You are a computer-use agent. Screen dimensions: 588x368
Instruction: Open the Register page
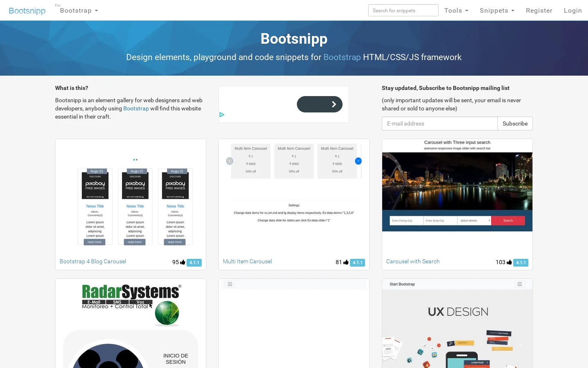pyautogui.click(x=539, y=11)
